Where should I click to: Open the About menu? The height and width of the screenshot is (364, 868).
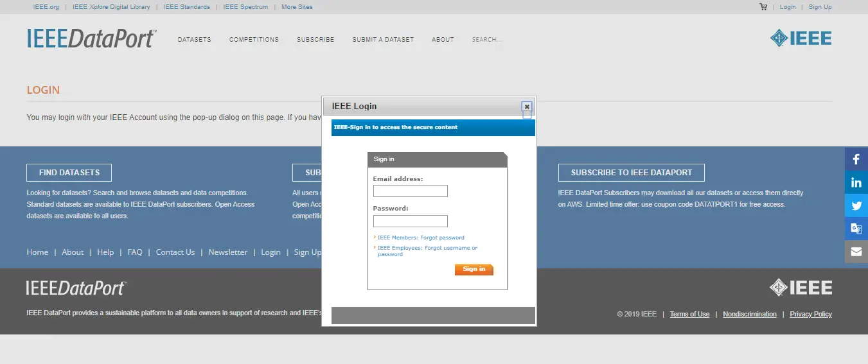point(443,40)
